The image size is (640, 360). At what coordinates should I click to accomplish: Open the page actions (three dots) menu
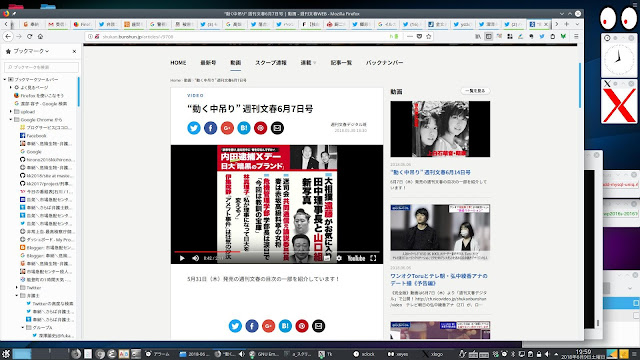[410, 36]
